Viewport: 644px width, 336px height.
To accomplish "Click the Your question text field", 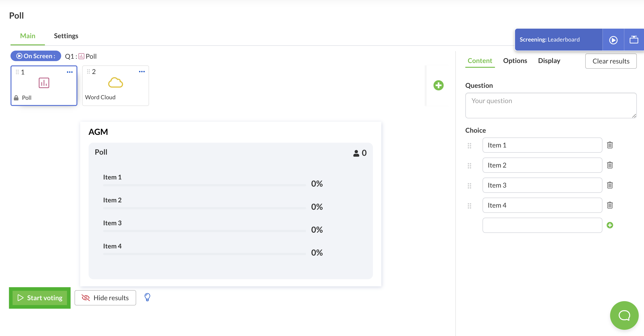I will [x=551, y=105].
